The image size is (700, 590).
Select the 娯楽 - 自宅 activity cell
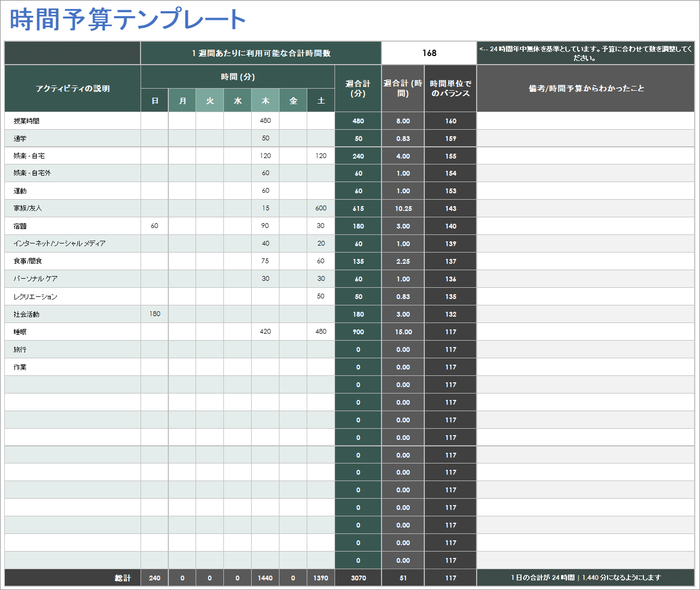coord(73,156)
